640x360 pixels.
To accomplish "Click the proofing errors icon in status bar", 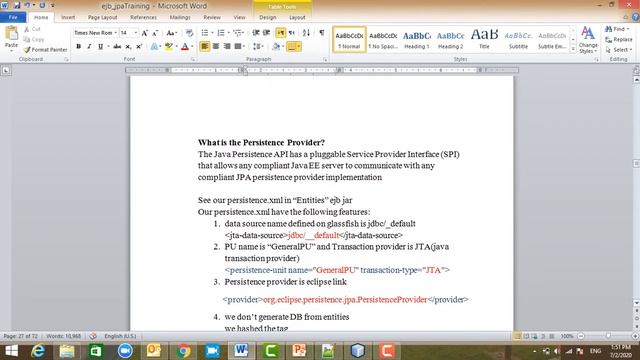I will tap(93, 336).
